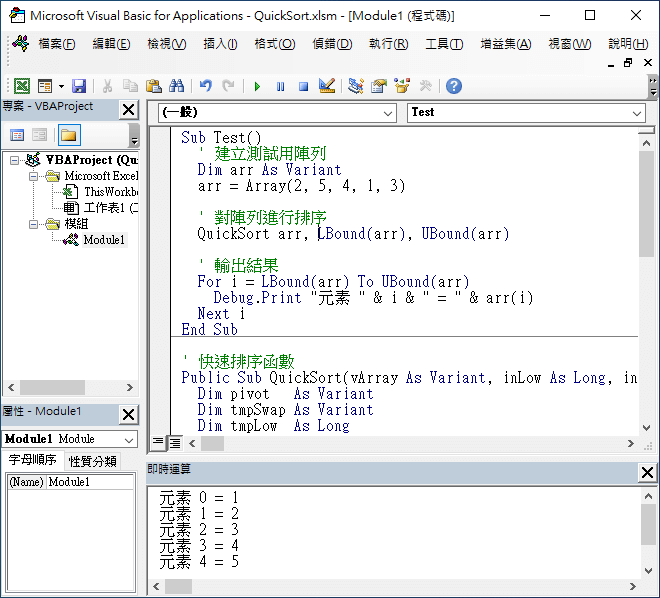Select 工作表1 in the project tree
Viewport: 660px width, 598px height.
click(110, 208)
